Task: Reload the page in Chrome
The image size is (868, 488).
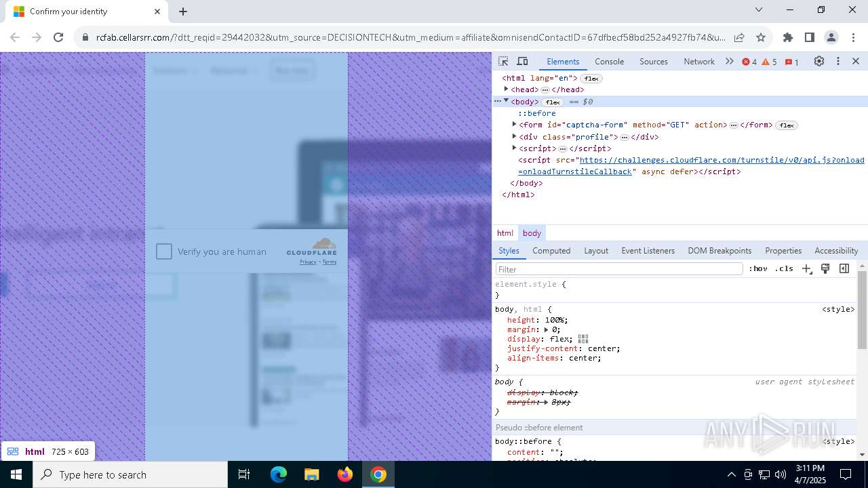Action: click(58, 37)
